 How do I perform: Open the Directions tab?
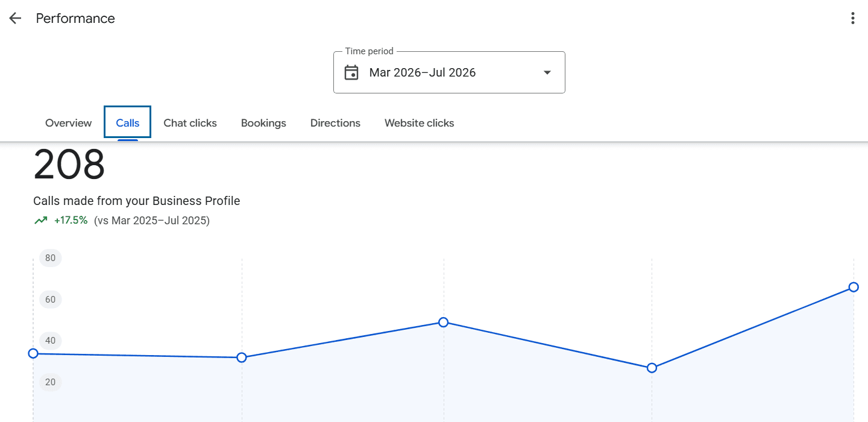click(x=335, y=123)
